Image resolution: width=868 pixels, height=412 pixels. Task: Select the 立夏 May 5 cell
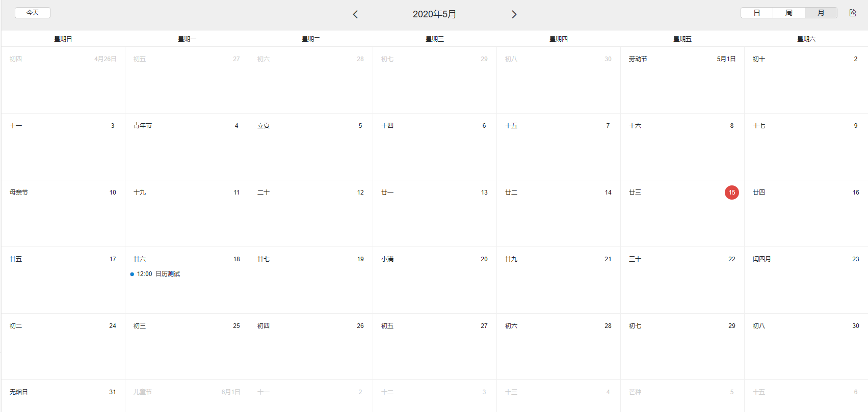[310, 148]
